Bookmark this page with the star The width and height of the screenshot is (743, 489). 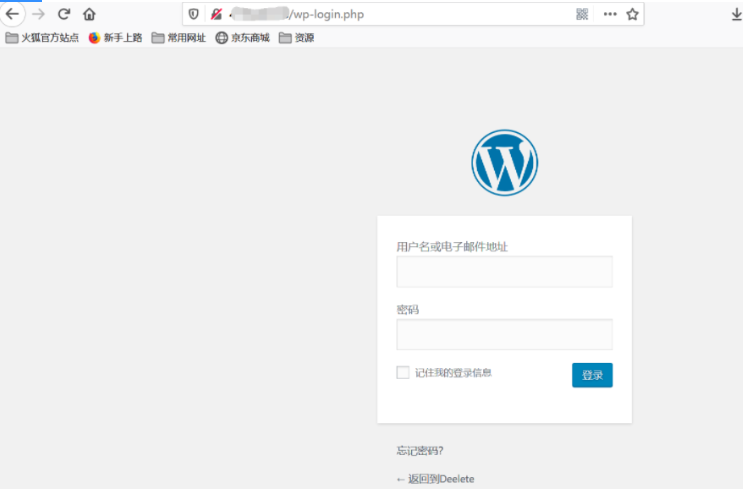tap(632, 14)
